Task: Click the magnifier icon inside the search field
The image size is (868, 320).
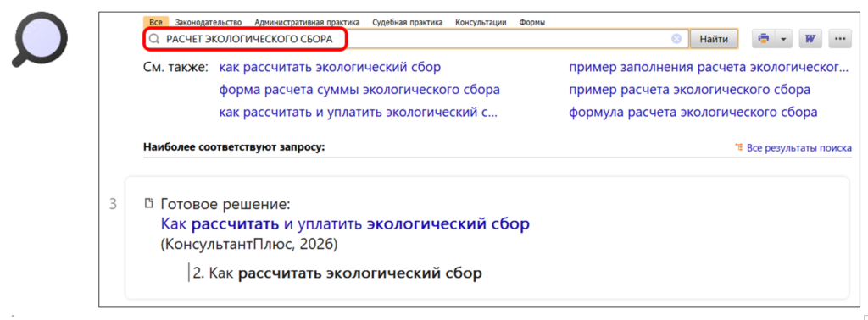Action: click(x=154, y=40)
